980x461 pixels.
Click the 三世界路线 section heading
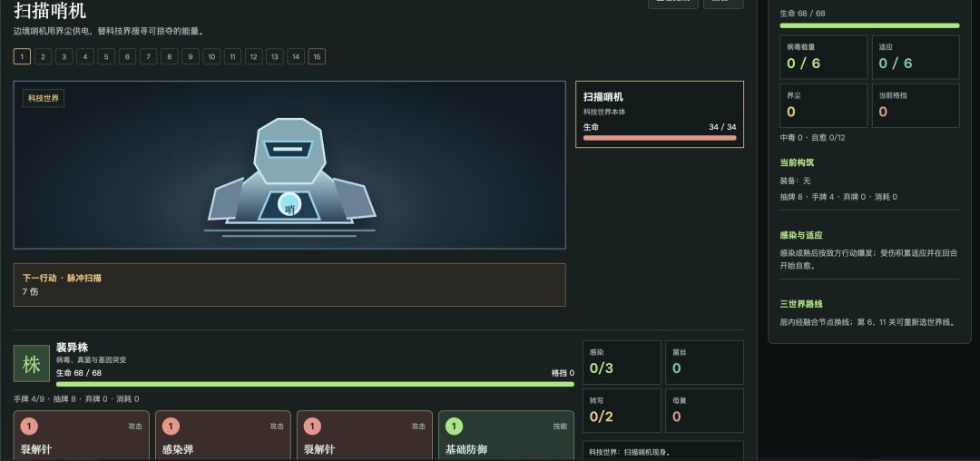pyautogui.click(x=801, y=304)
